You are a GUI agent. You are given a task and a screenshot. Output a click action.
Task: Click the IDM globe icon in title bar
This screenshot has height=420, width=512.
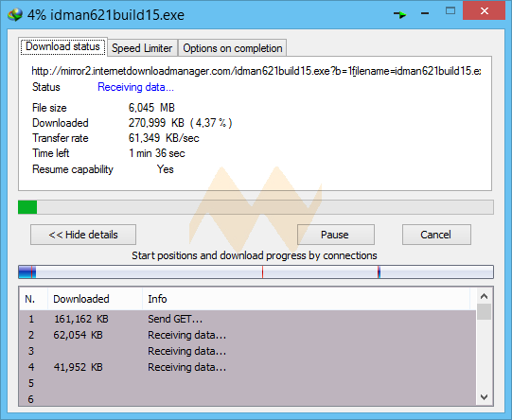[15, 15]
